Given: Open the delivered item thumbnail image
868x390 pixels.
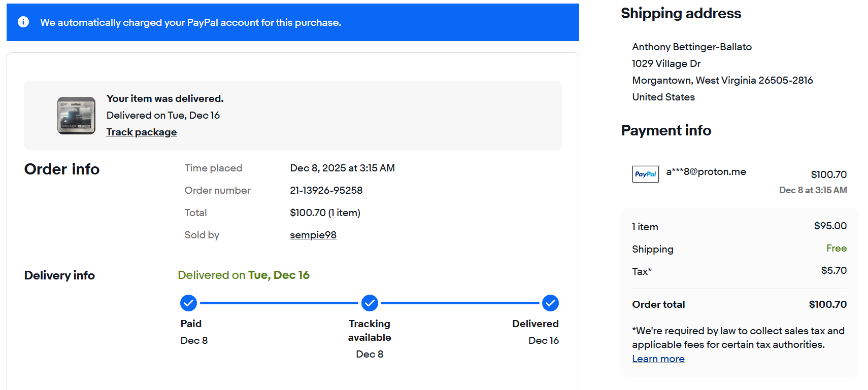Looking at the screenshot, I should [76, 116].
